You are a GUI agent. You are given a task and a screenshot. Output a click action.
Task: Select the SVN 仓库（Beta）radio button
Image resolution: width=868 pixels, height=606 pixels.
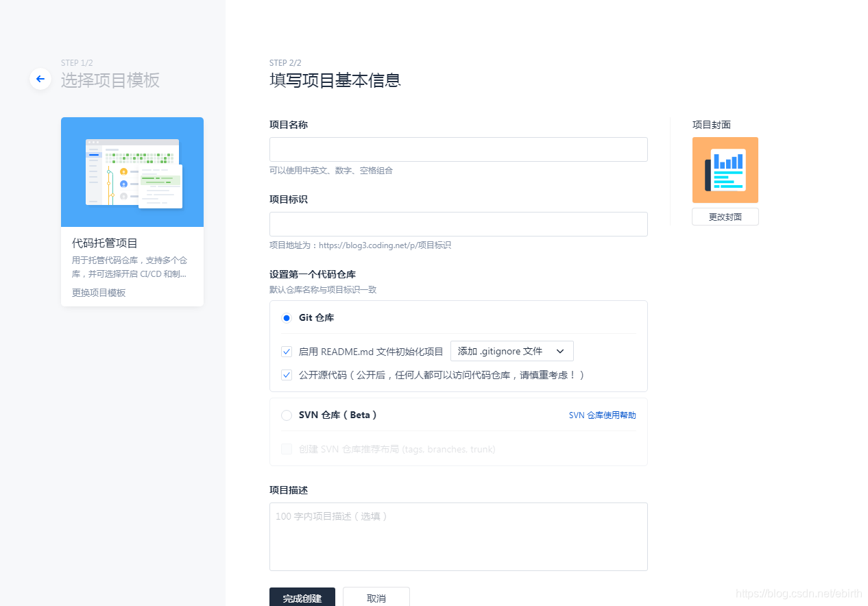point(286,415)
